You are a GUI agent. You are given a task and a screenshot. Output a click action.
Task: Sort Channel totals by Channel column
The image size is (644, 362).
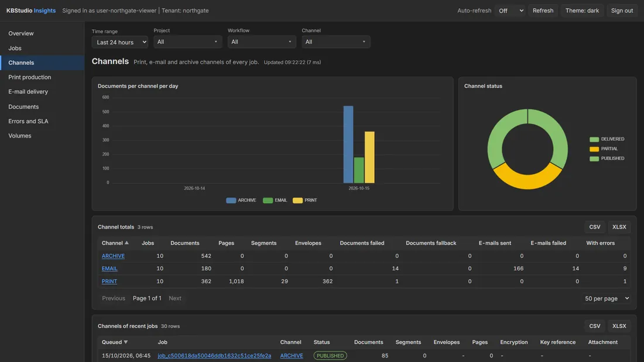pos(115,243)
